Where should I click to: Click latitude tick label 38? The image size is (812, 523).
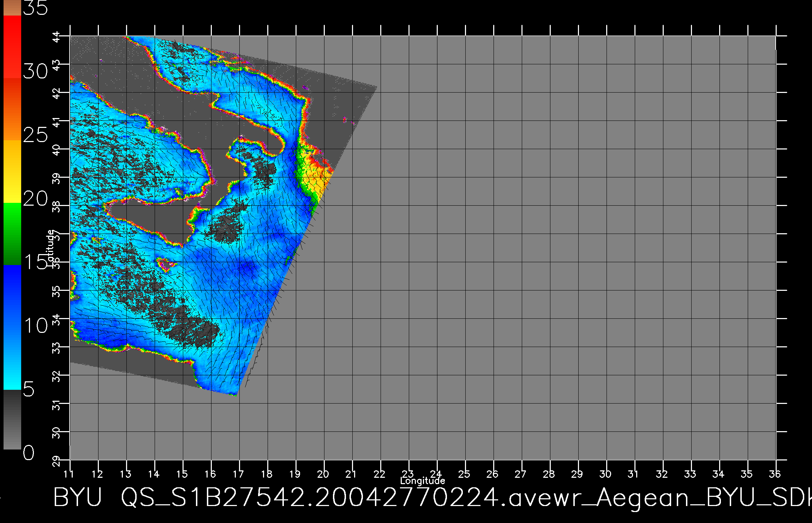click(x=56, y=206)
